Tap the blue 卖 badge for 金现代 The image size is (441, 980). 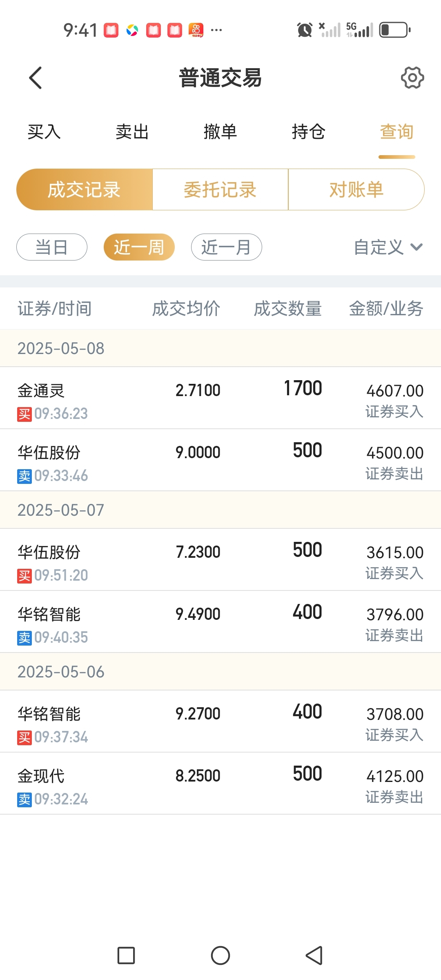click(x=24, y=800)
